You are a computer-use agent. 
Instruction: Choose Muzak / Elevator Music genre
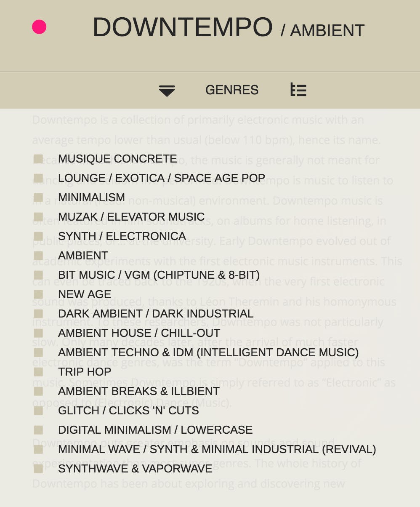(x=131, y=217)
